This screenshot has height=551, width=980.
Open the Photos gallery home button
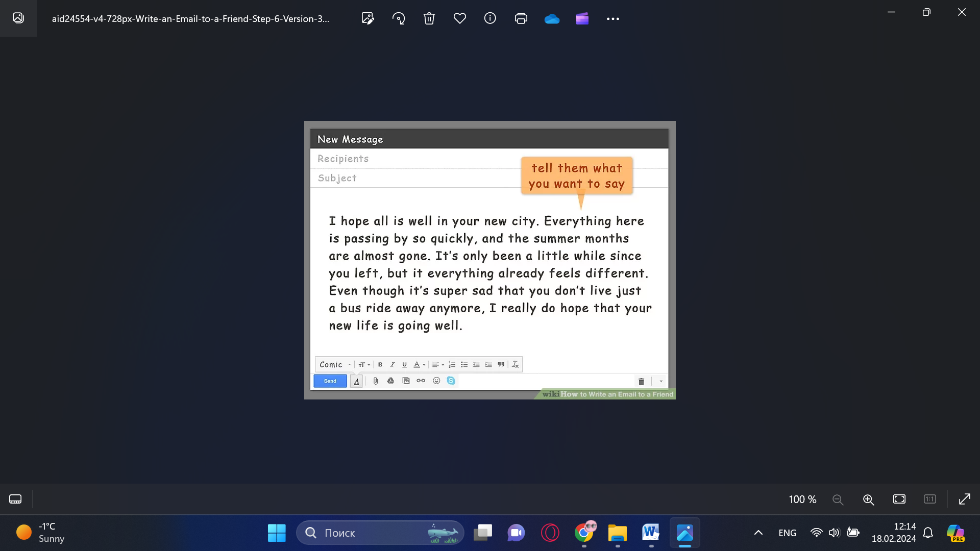pyautogui.click(x=18, y=18)
